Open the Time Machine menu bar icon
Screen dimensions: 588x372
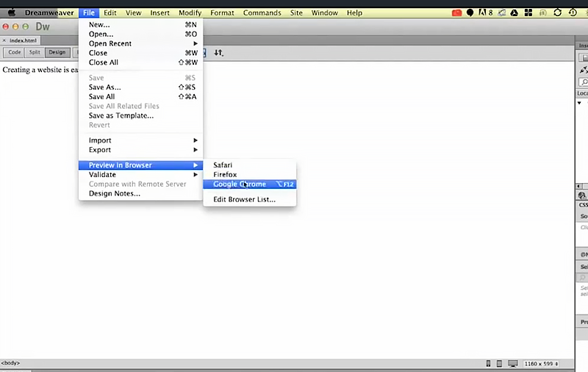573,12
